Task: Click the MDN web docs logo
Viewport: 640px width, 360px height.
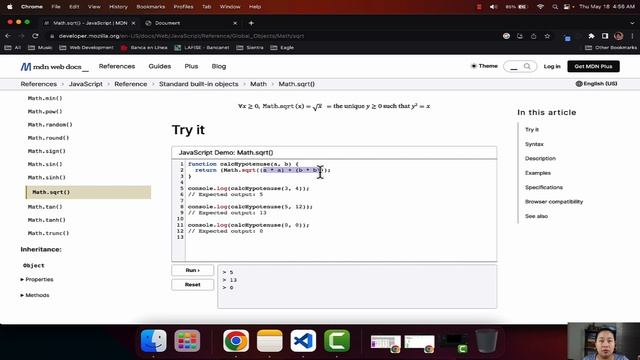Action: point(54,67)
